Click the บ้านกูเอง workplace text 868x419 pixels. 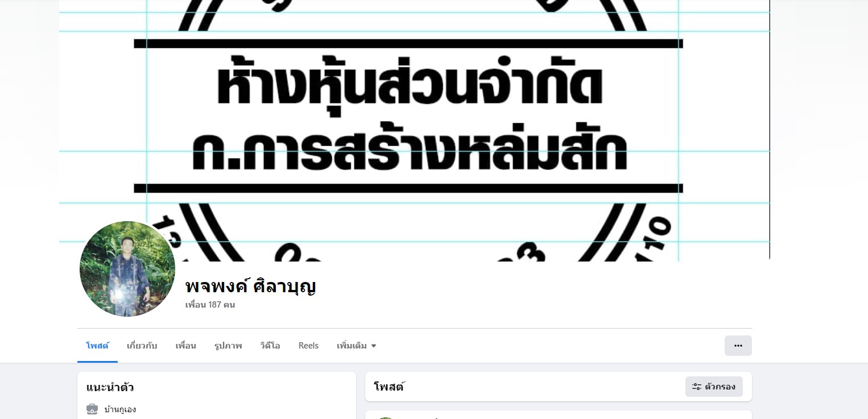pyautogui.click(x=120, y=409)
